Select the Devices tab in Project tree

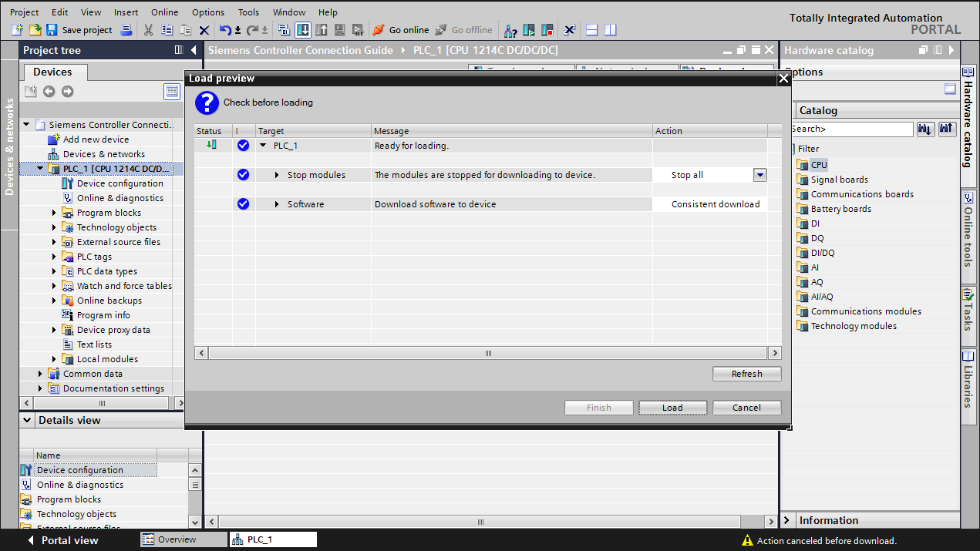(52, 72)
